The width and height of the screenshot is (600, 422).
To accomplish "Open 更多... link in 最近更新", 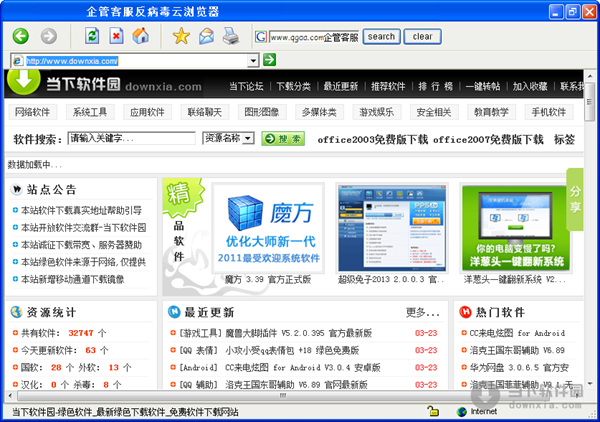I will [422, 313].
